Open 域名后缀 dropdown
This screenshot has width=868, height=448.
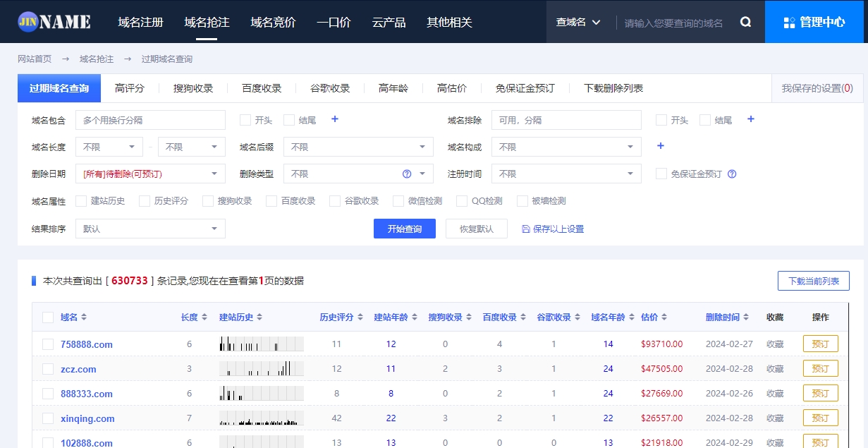click(x=358, y=147)
